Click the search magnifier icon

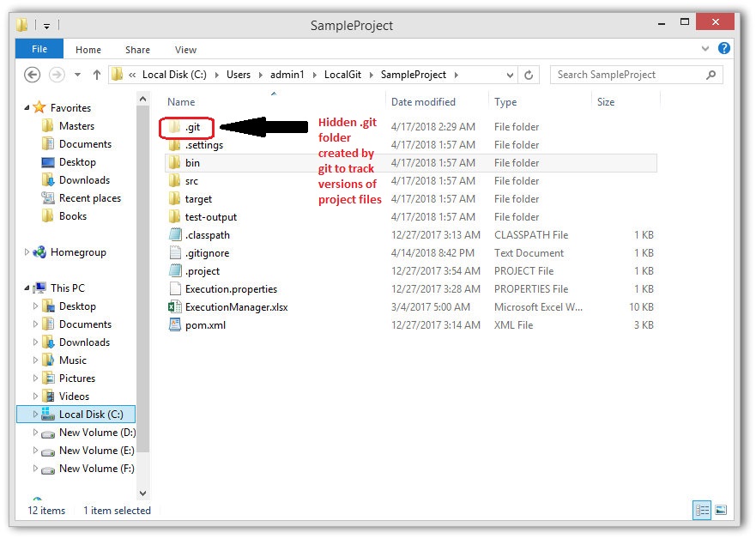click(711, 75)
